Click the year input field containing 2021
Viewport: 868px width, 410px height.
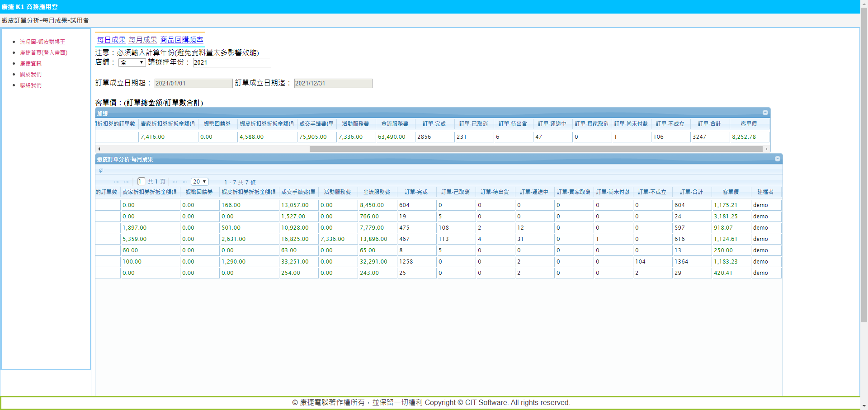click(x=231, y=62)
